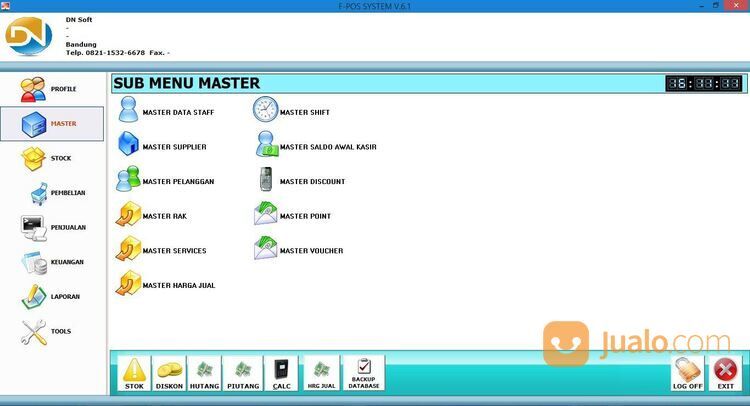Open Master Data Staff icon
Screen dimensions: 750x406
(130, 111)
